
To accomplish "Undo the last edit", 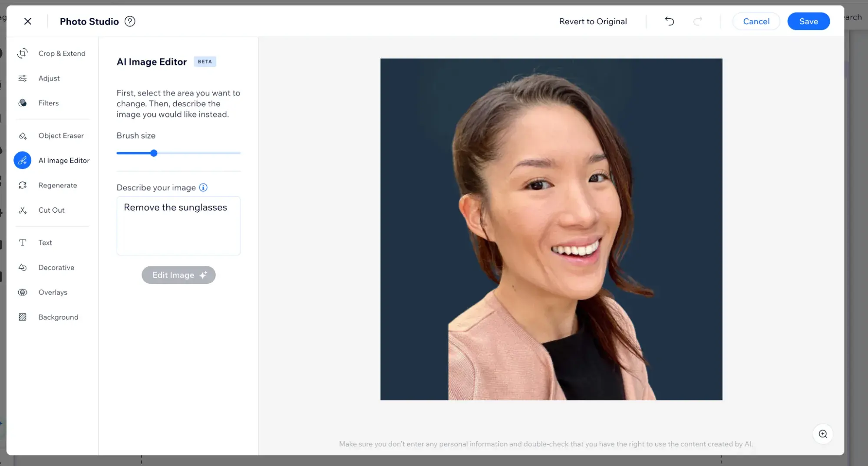I will [x=669, y=21].
